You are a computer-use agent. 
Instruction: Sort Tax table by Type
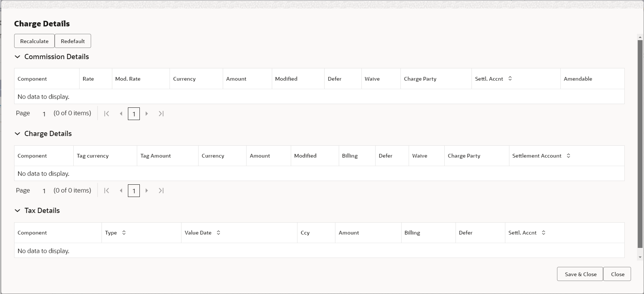[x=124, y=233]
